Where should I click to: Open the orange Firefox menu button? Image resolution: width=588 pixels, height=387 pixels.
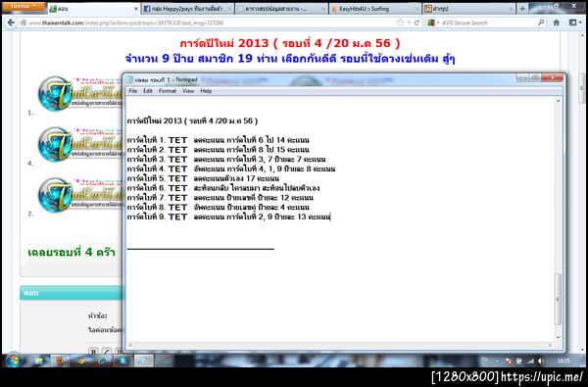23,6
